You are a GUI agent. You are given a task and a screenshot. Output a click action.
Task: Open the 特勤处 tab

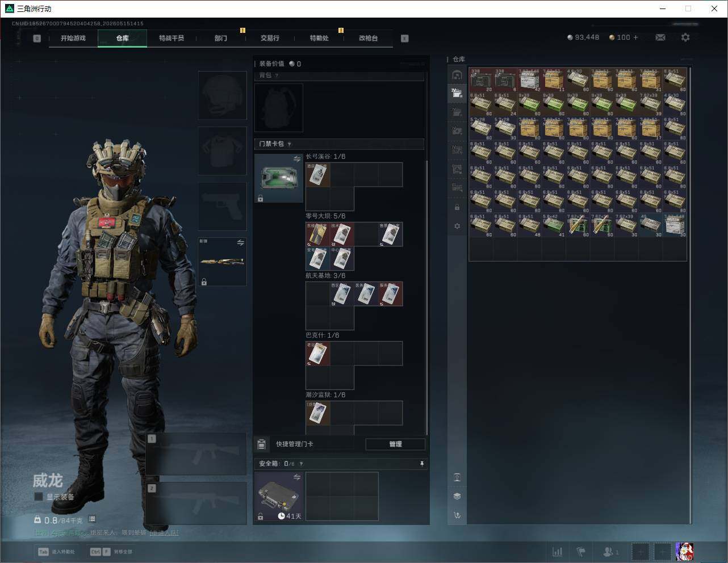319,38
